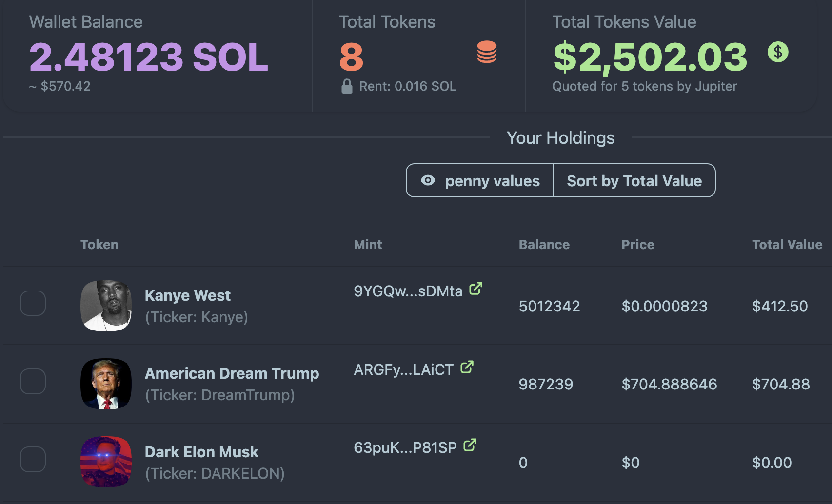Screen dimensions: 832x504
Task: Click Dark Elon Musk token avatar
Action: 106,462
